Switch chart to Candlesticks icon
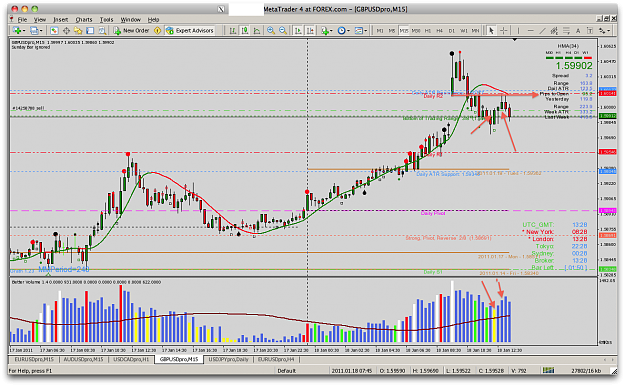 click(x=245, y=31)
